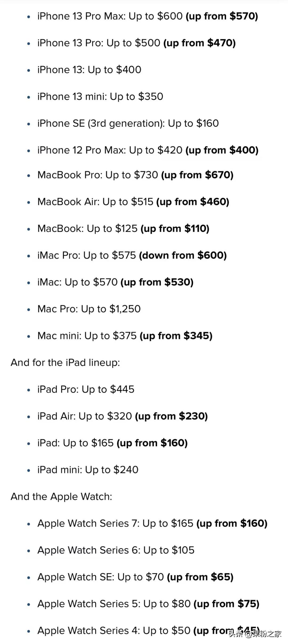Tap the iPad mini Up to $240 line
The height and width of the screenshot is (644, 288).
click(88, 470)
